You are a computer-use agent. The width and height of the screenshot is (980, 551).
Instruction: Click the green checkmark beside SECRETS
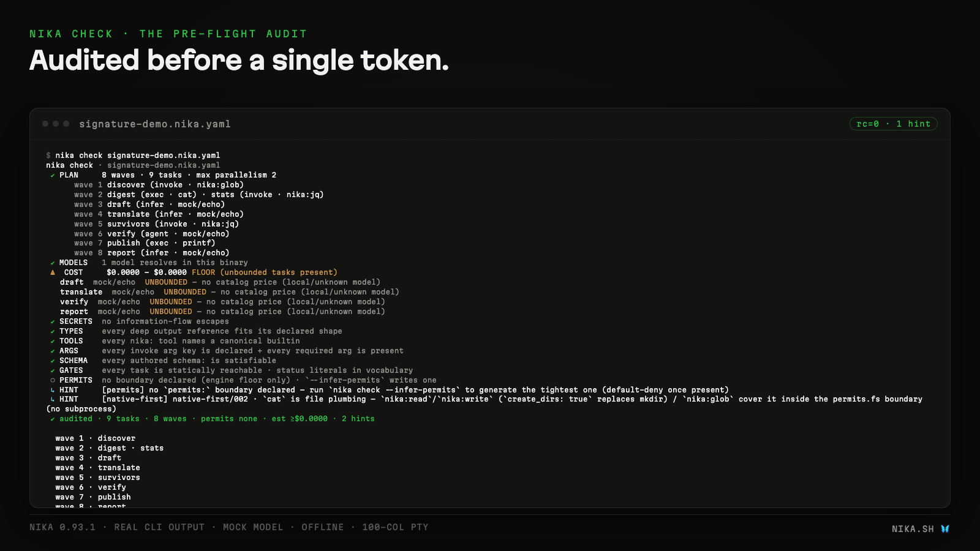(x=53, y=321)
